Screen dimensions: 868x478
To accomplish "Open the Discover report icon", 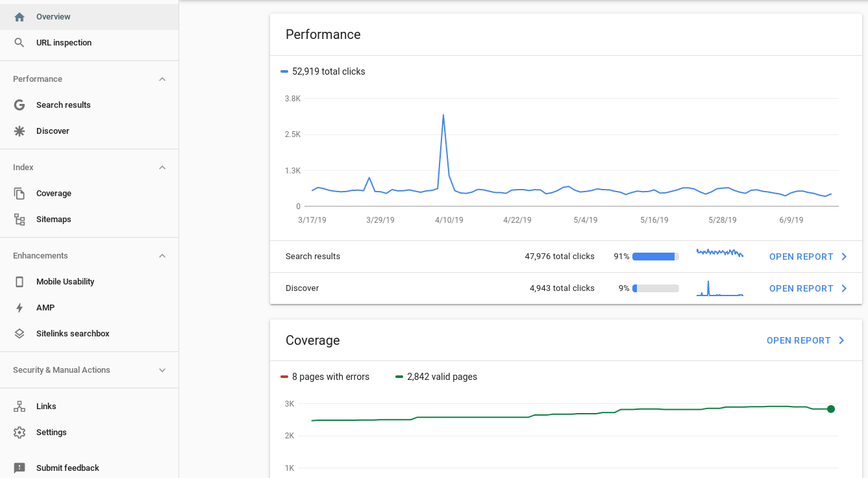I will click(19, 131).
